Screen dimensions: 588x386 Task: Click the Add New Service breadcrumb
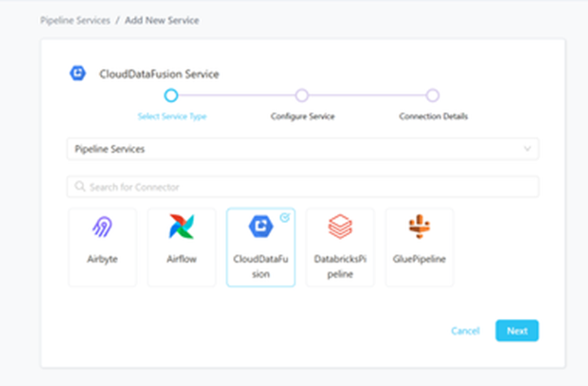(161, 20)
